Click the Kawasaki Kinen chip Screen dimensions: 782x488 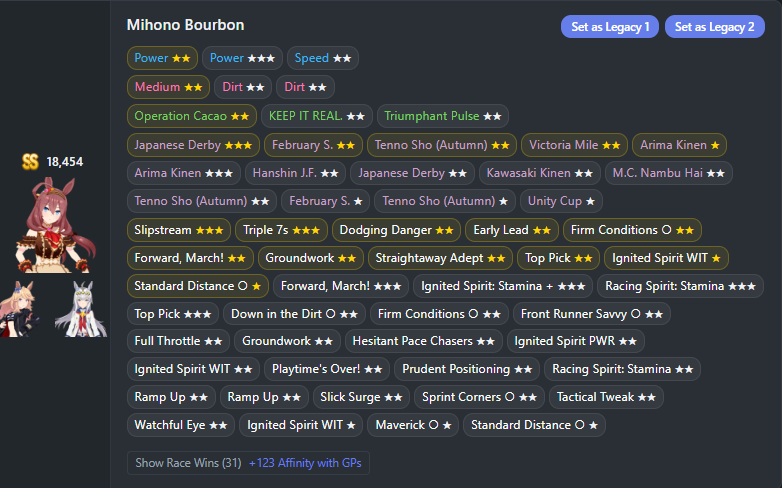[540, 173]
